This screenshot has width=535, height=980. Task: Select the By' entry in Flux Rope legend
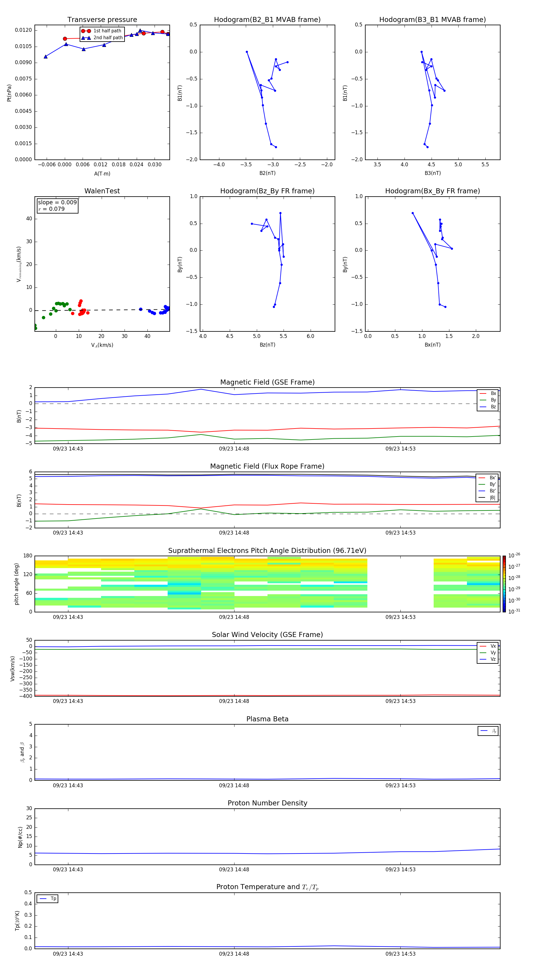click(x=487, y=484)
